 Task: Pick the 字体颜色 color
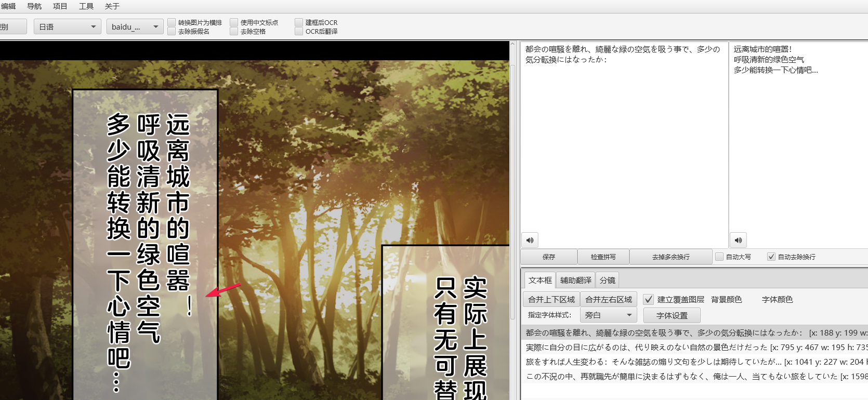778,299
